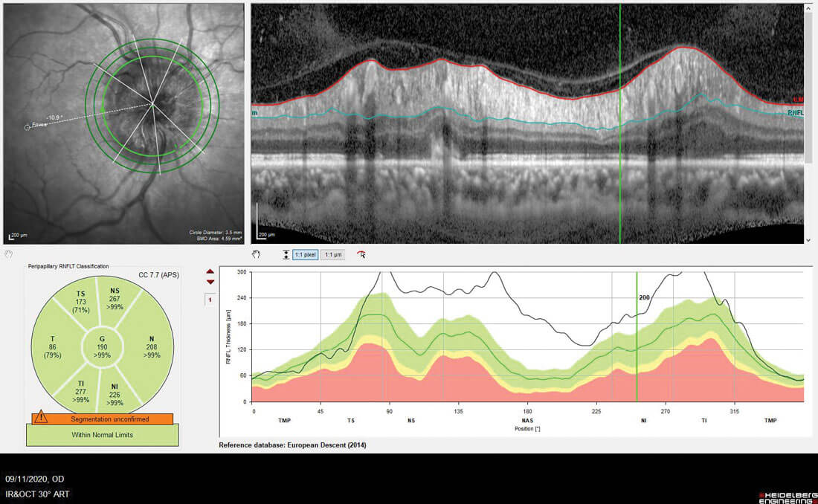This screenshot has width=818, height=504.
Task: Click the Within Normal Limits classification box
Action: (103, 435)
